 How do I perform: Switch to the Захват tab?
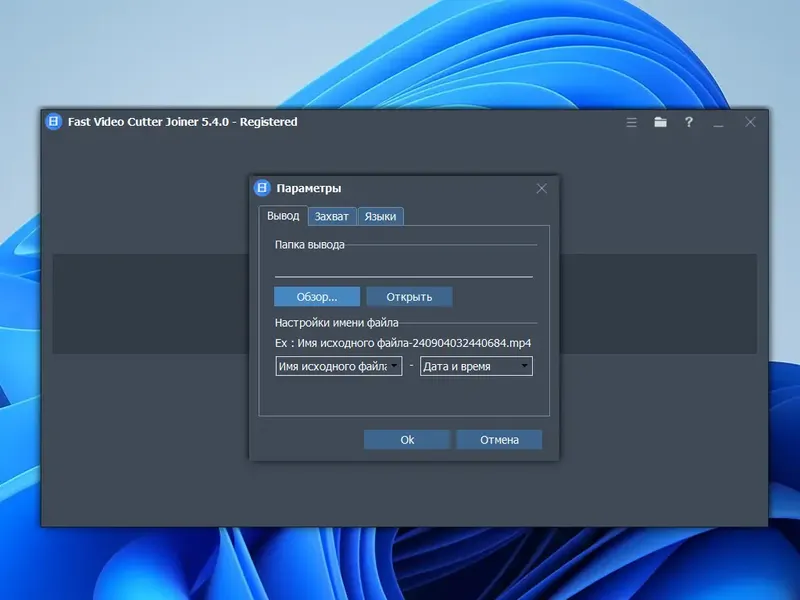333,216
